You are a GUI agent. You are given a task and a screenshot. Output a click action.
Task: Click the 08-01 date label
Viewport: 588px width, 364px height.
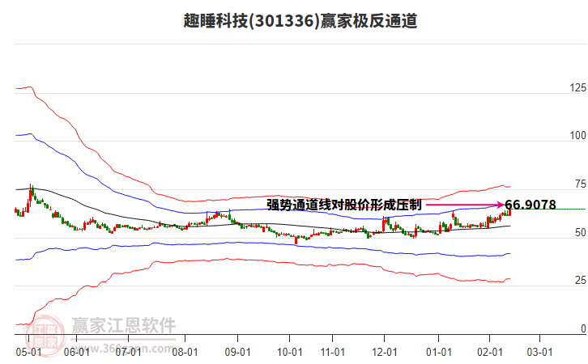pyautogui.click(x=185, y=353)
